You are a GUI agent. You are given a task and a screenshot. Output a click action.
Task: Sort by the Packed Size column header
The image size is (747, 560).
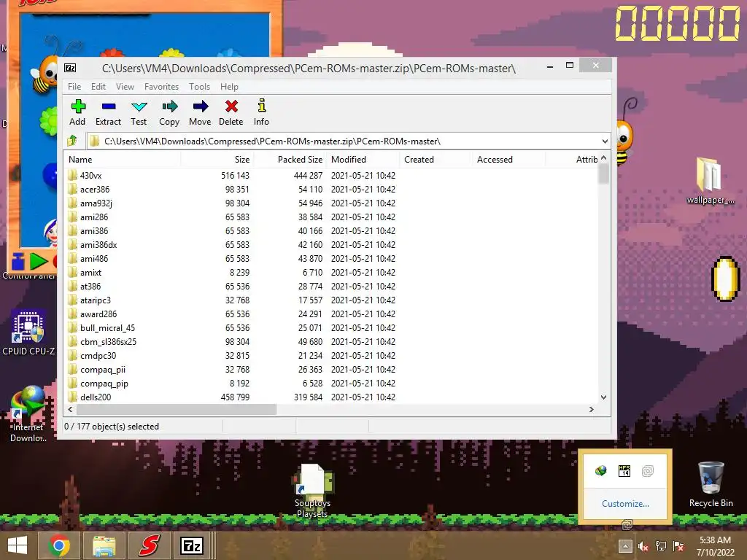290,160
